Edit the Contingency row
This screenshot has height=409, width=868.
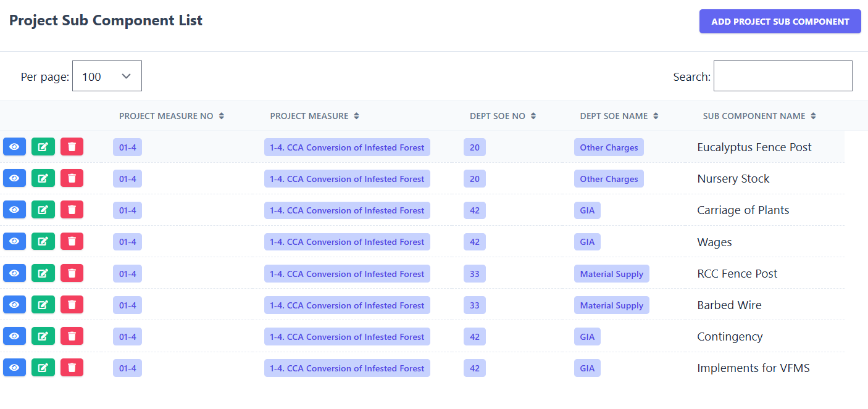coord(43,336)
